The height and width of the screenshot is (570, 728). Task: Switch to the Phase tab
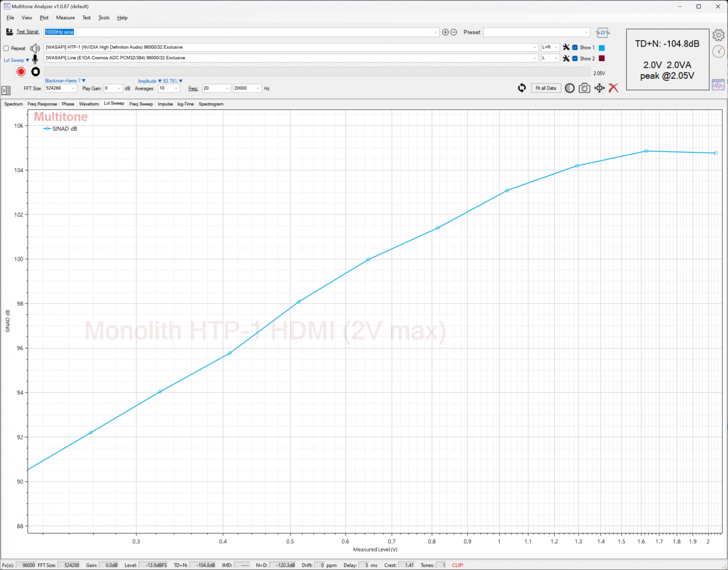tap(68, 104)
